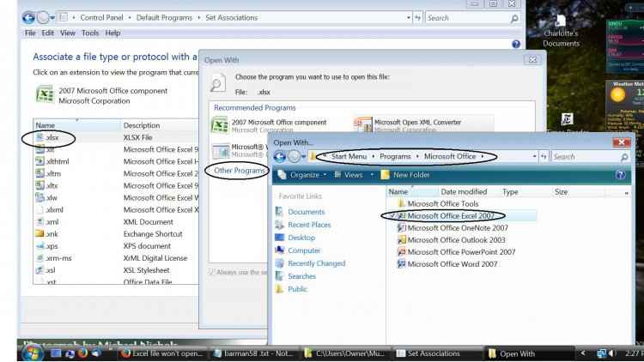This screenshot has width=644, height=362.
Task: Sort associations by Description column
Action: coord(160,125)
